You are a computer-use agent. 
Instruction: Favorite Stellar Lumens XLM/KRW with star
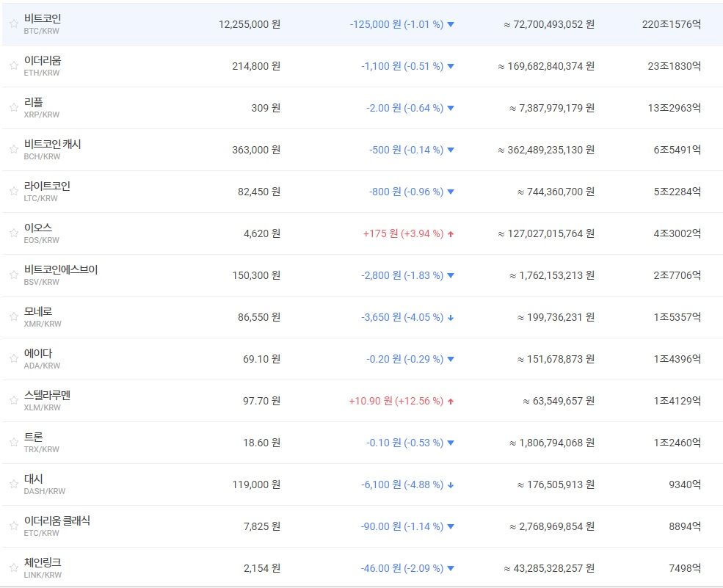coord(13,400)
